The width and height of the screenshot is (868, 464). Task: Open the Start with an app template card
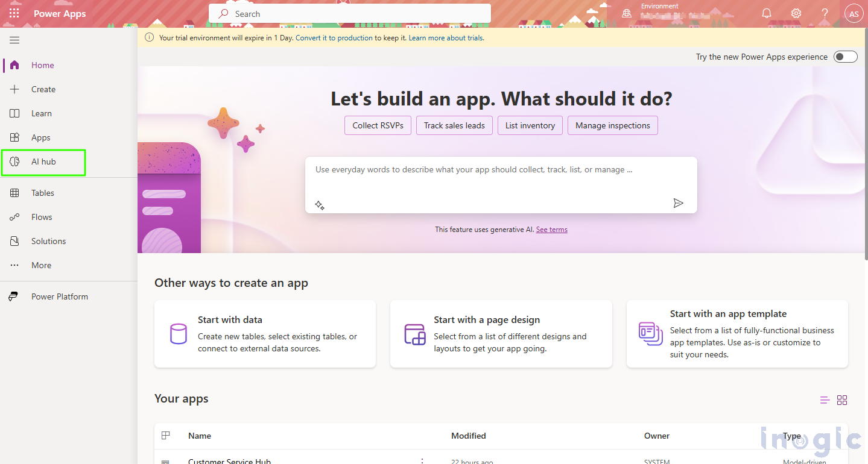tap(737, 334)
